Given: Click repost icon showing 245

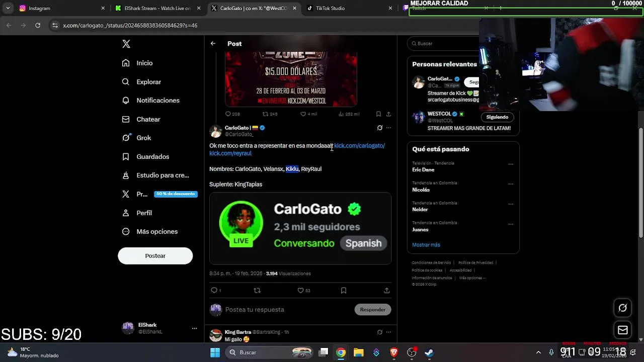Looking at the screenshot, I should pos(270,114).
